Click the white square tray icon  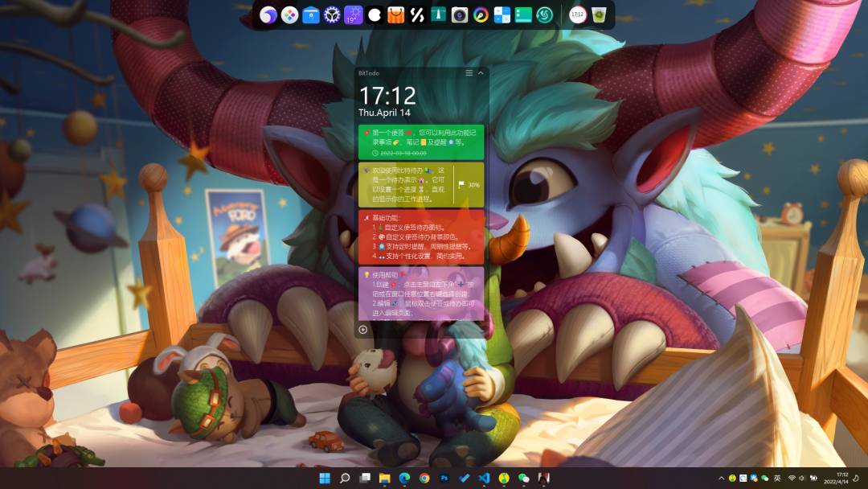[743, 479]
